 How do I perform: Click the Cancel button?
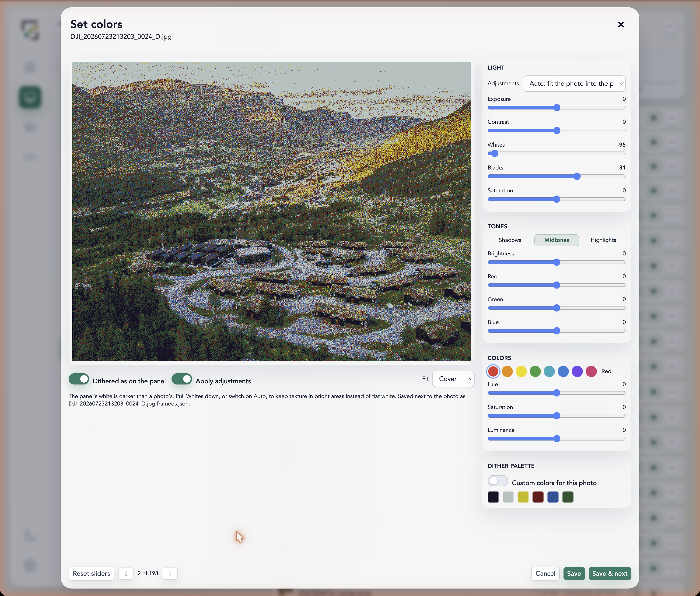[545, 573]
